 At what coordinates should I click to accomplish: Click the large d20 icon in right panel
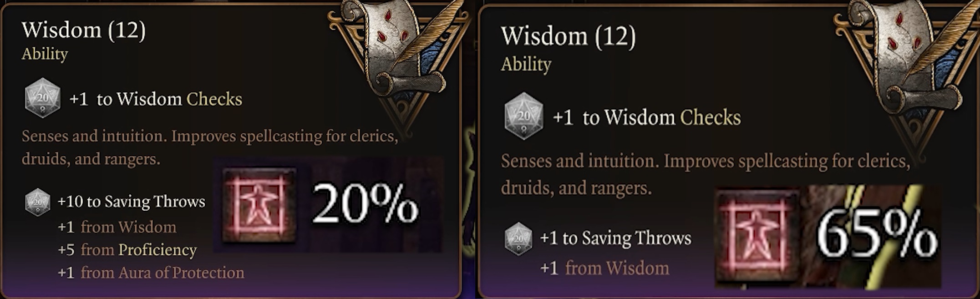click(x=523, y=117)
